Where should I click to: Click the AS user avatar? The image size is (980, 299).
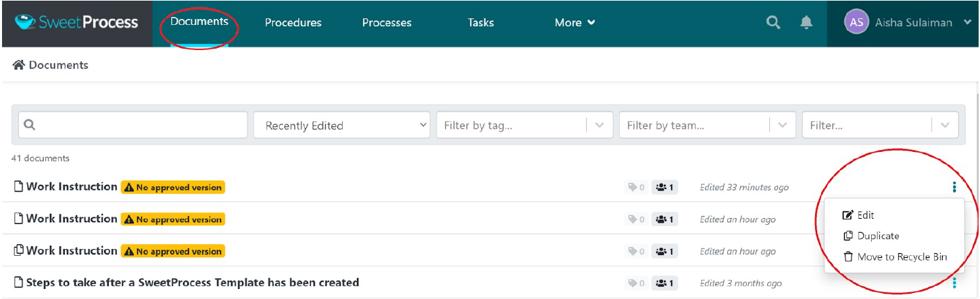click(x=856, y=22)
